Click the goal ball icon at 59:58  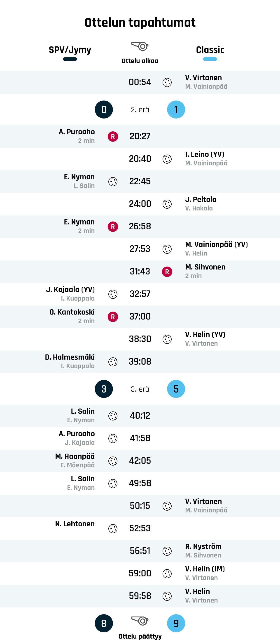[167, 596]
